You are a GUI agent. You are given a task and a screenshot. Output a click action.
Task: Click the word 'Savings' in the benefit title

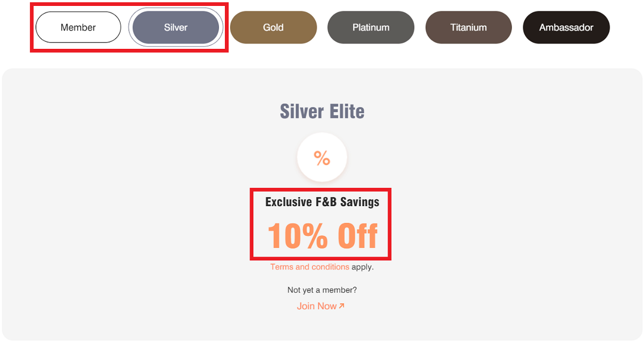pyautogui.click(x=360, y=202)
